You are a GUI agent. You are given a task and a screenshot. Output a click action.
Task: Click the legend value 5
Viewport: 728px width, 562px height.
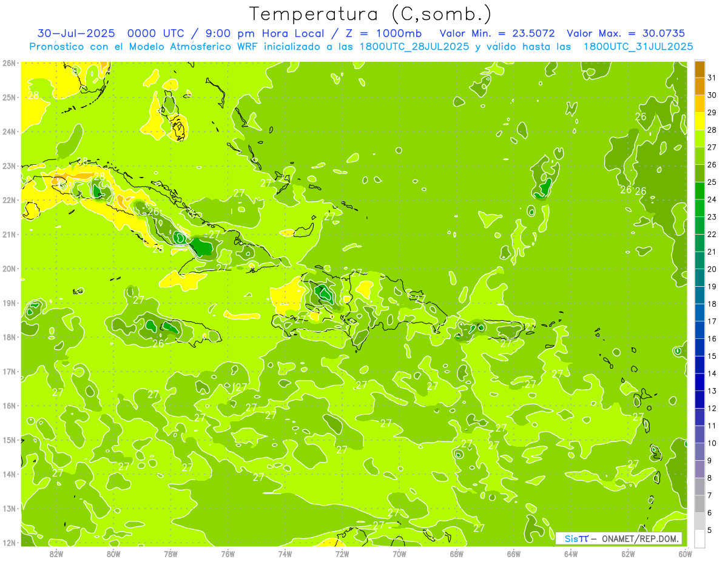click(x=709, y=530)
